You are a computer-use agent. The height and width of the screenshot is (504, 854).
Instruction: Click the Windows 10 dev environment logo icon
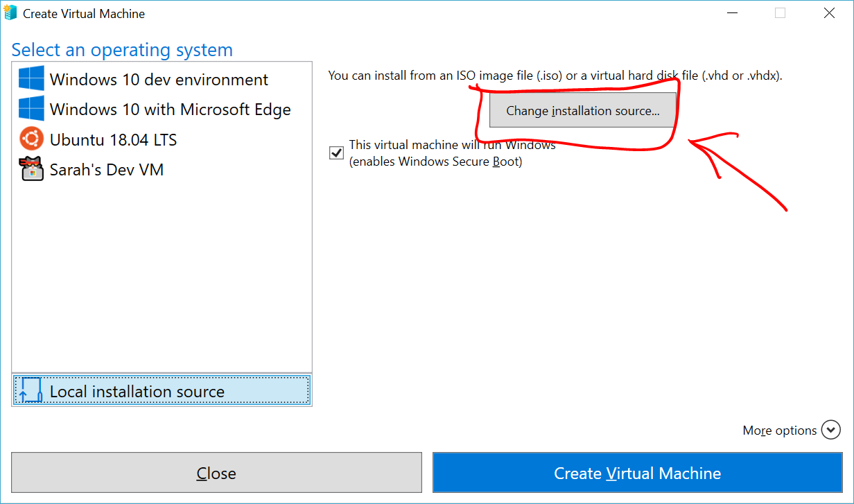(x=31, y=79)
